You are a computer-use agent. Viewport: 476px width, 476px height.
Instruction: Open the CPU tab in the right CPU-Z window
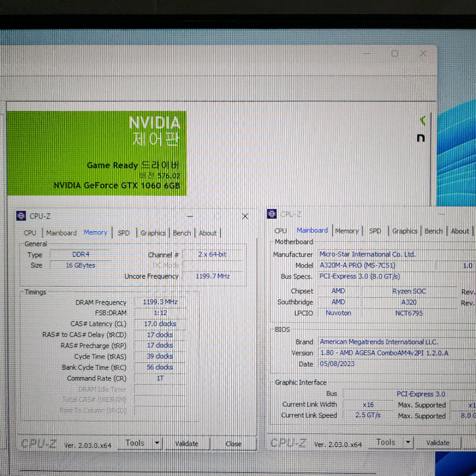click(x=281, y=231)
